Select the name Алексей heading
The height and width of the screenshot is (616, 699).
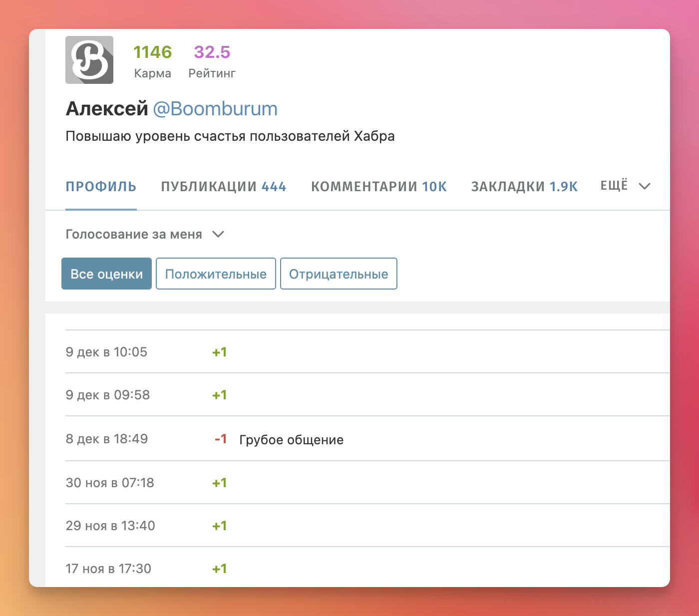(107, 109)
